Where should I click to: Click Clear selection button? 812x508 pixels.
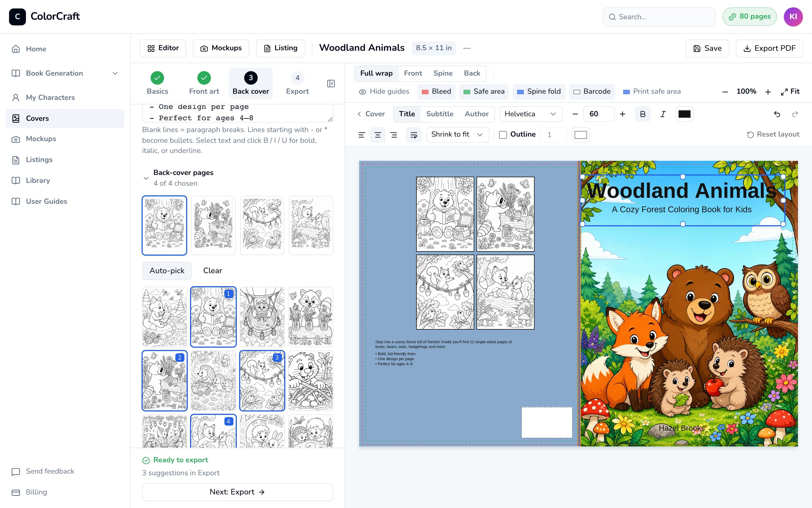(212, 271)
